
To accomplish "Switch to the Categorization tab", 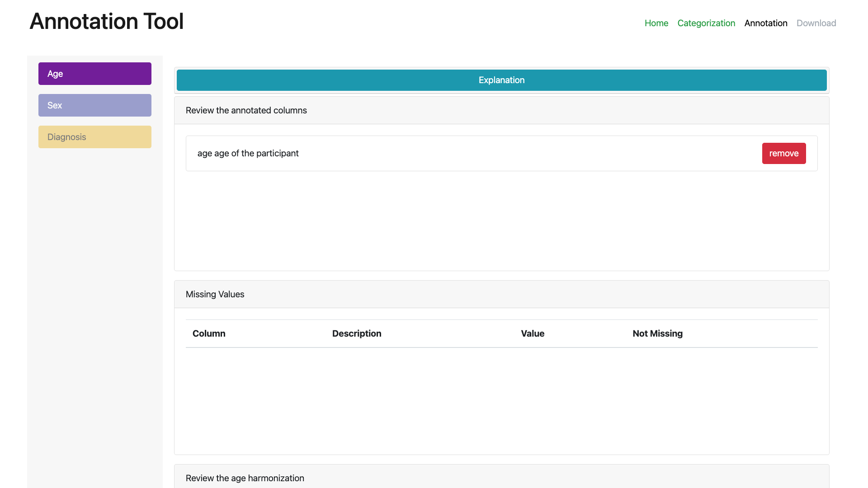I will tap(707, 23).
